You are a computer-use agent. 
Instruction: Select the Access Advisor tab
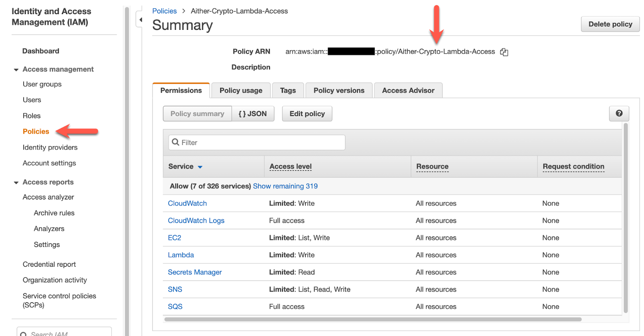click(x=408, y=91)
